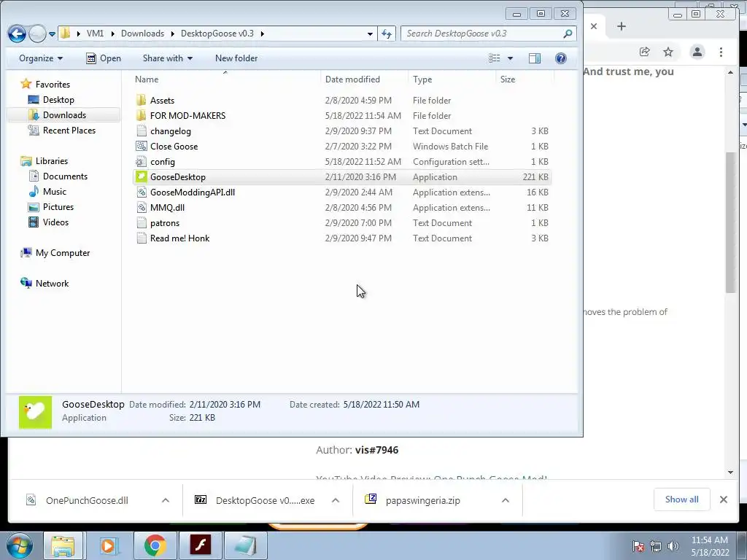This screenshot has height=560, width=747.
Task: Change view using the view icon
Action: click(x=495, y=58)
